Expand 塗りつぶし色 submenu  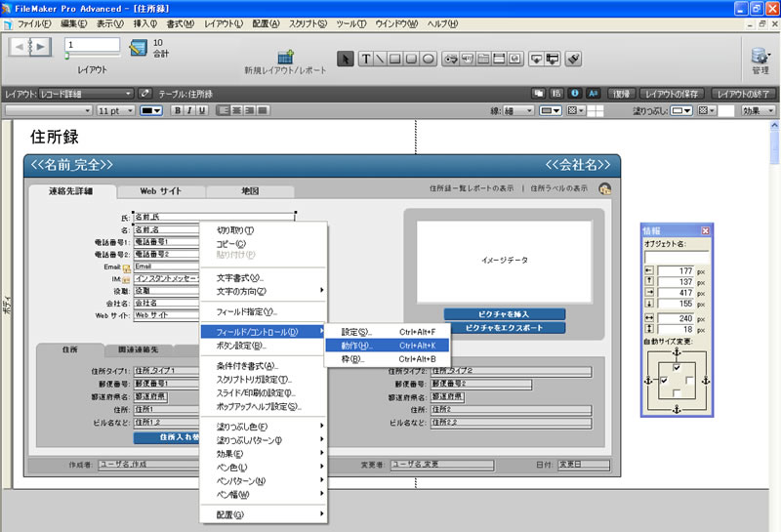tap(263, 427)
